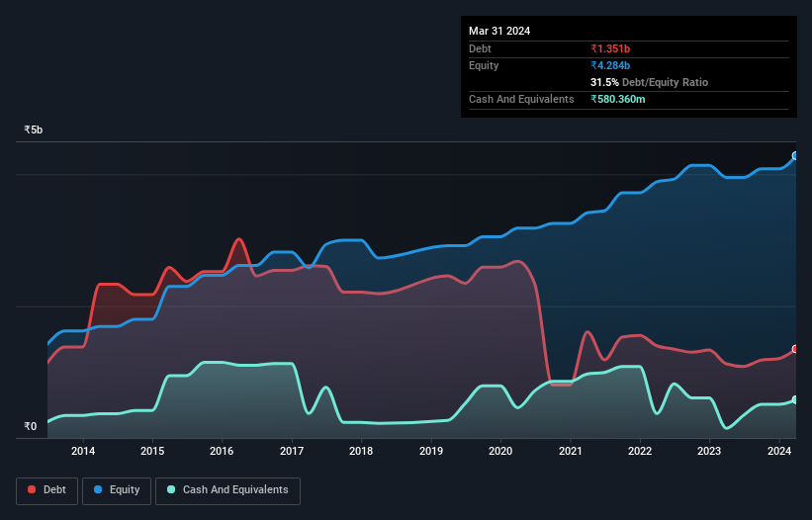Select the 2024 axis label

[778, 451]
